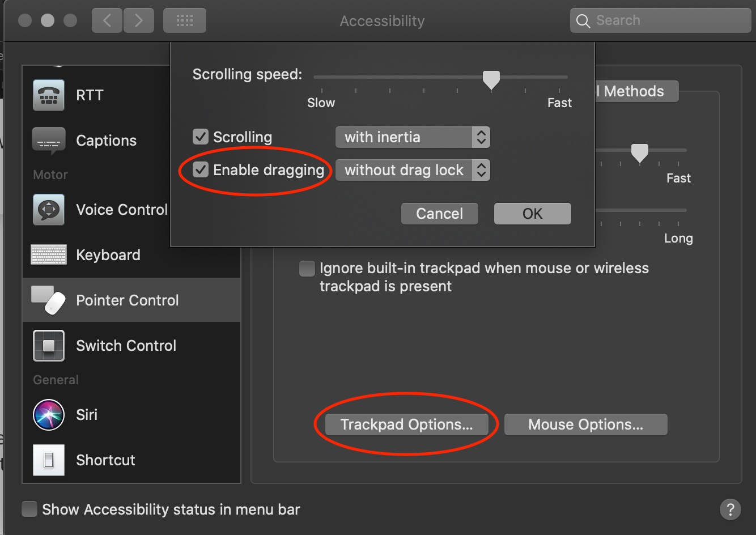Image resolution: width=756 pixels, height=535 pixels.
Task: Click the Scrolling speed slider handle
Action: tap(491, 80)
